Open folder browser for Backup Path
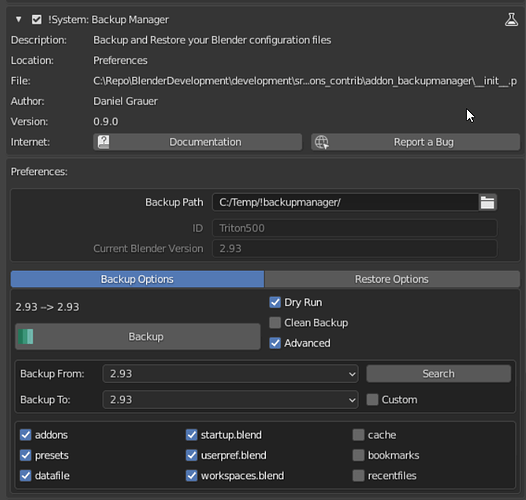 [487, 202]
